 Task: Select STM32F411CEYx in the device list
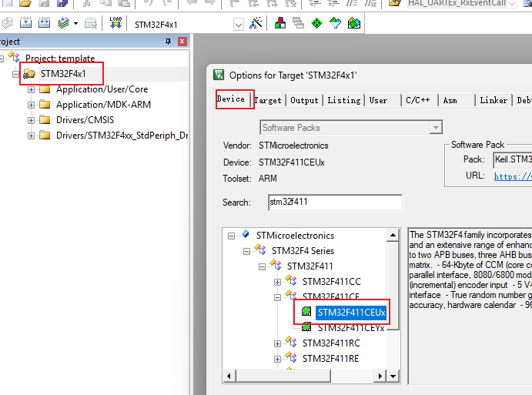click(351, 328)
